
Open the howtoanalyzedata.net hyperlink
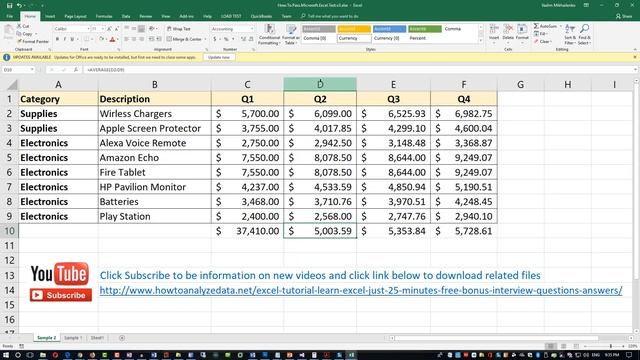(361, 291)
